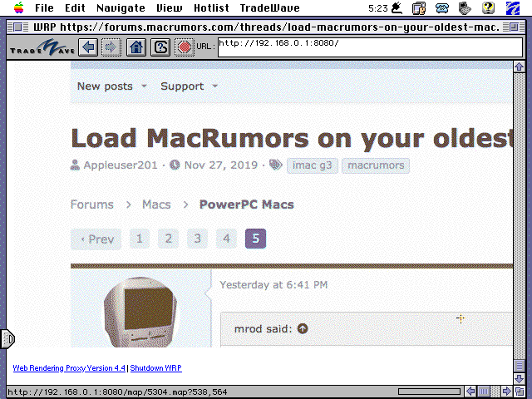Click the telephone menu bar icon
Image resolution: width=532 pixels, height=399 pixels.
click(441, 8)
